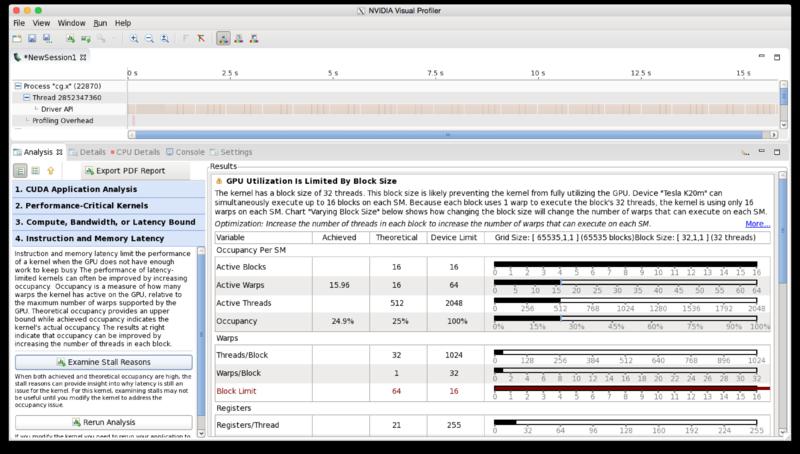
Task: Open the Help menu
Action: click(123, 23)
